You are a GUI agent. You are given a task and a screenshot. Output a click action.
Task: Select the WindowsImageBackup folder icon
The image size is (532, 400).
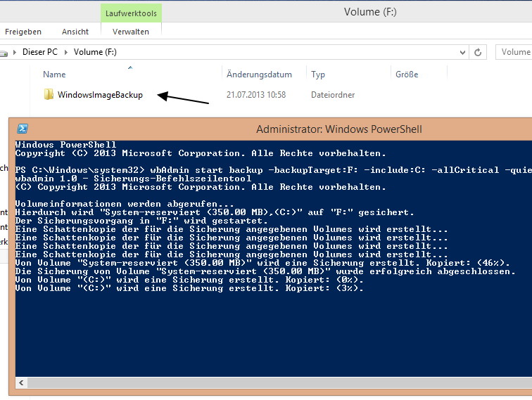click(x=49, y=95)
